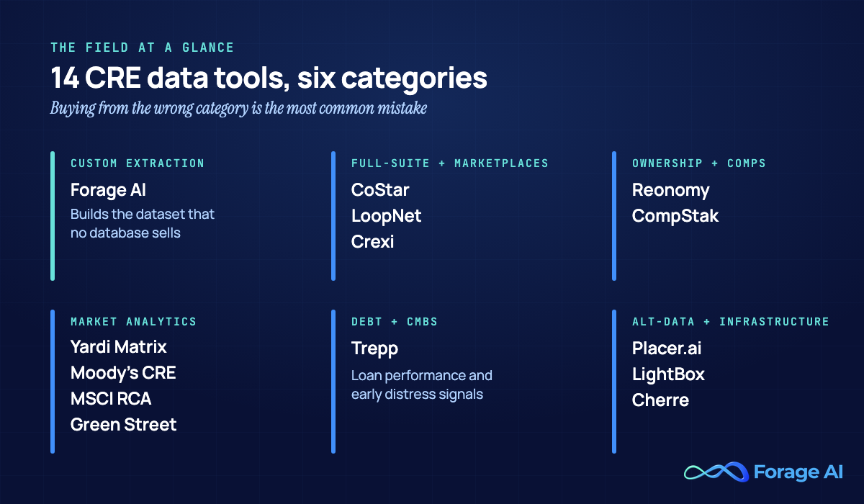Click the 'Ownership + Comps' category label
This screenshot has width=864, height=504.
[x=699, y=163]
